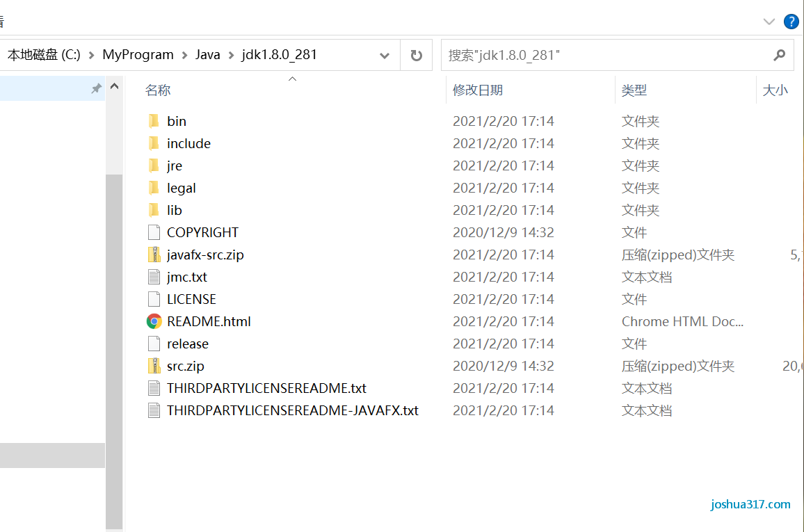Viewport: 804px width, 532px height.
Task: Go to Java breadcrumb
Action: pyautogui.click(x=208, y=55)
